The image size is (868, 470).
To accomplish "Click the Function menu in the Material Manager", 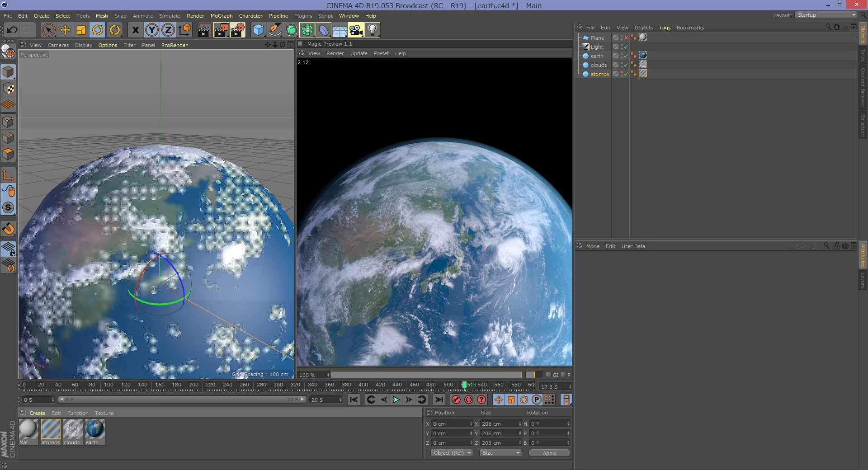I will (78, 413).
